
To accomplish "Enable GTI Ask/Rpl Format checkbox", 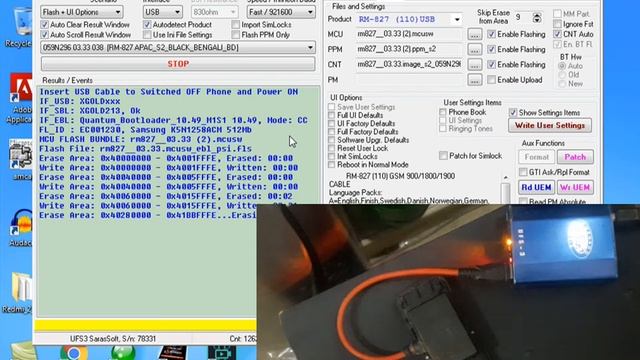I will tap(523, 172).
